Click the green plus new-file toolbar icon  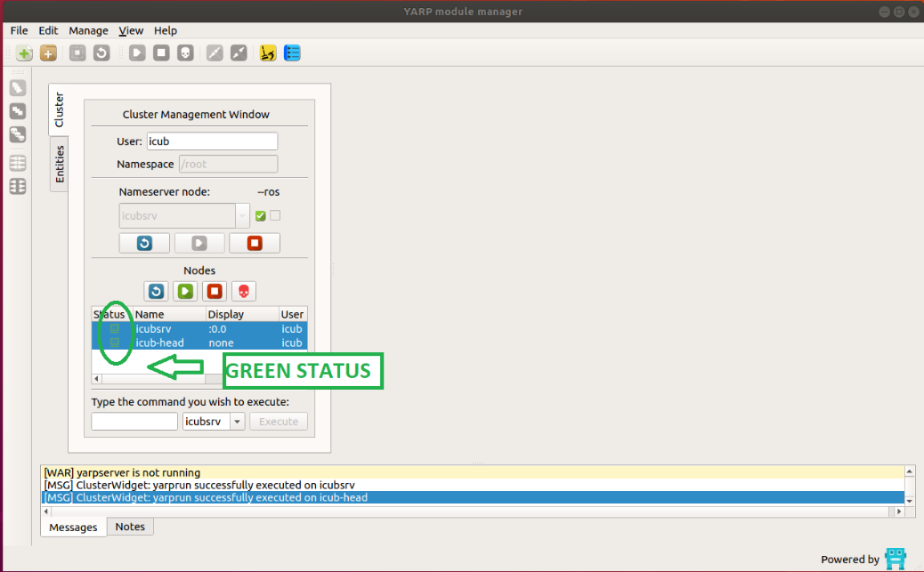click(24, 53)
